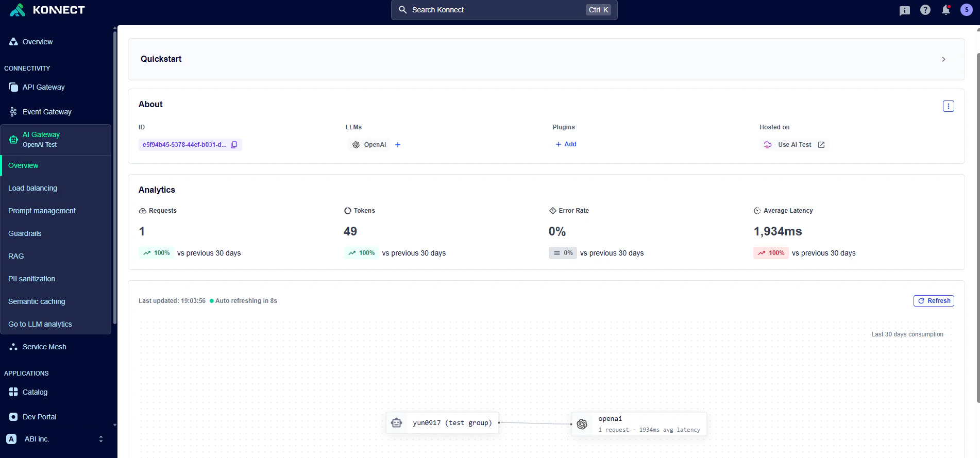The image size is (980, 458).
Task: Open the About section kebab menu
Action: point(948,106)
